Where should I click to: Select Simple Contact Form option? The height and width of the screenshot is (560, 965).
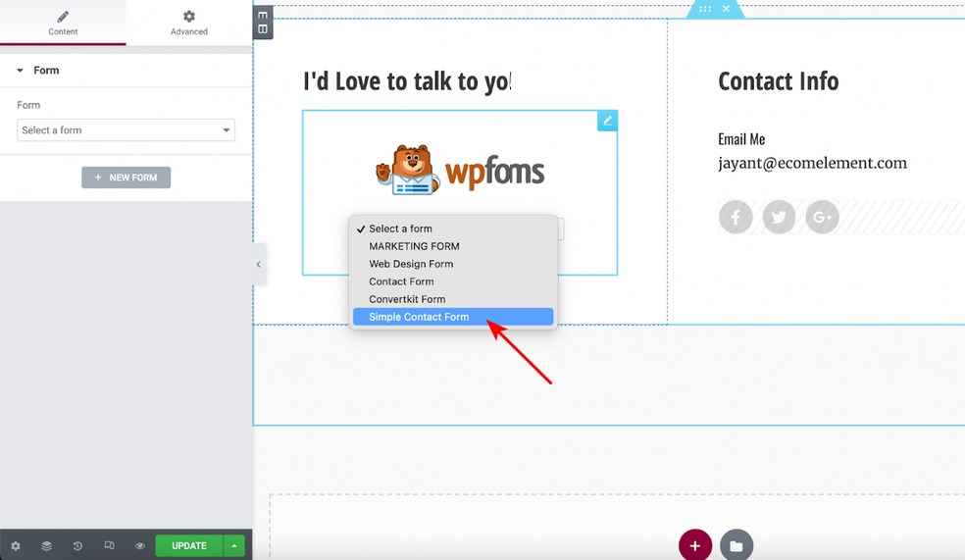point(453,317)
